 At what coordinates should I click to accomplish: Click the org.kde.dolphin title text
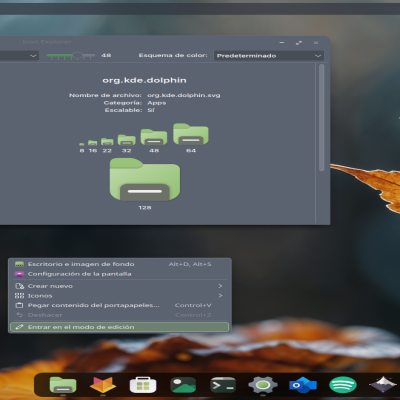[144, 80]
